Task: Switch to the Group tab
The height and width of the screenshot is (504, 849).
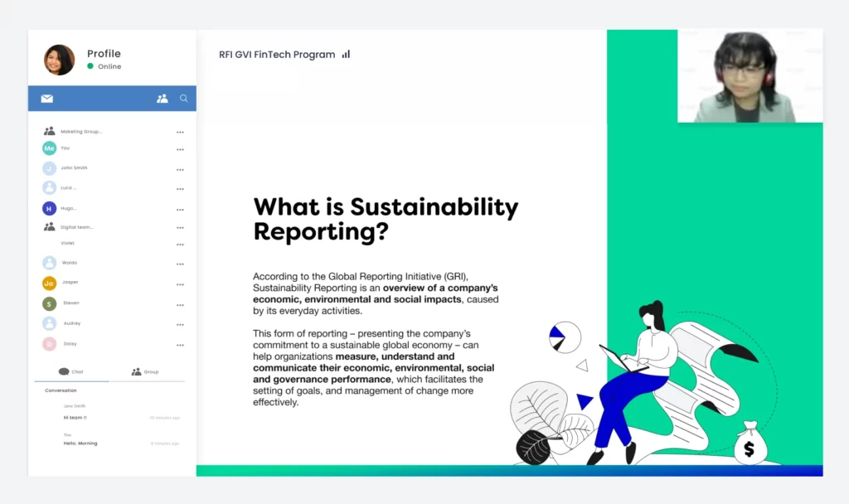Action: pos(145,371)
